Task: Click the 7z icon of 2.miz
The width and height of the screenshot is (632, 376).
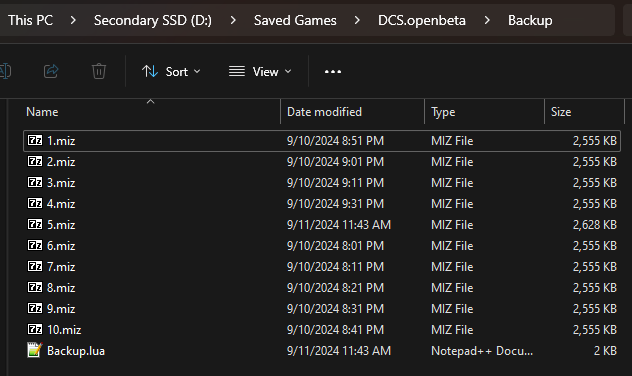Action: point(35,161)
